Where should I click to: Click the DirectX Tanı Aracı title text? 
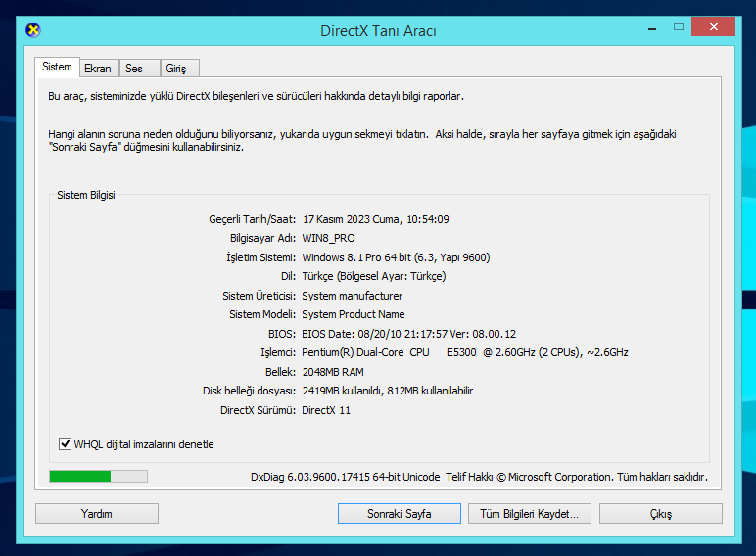[378, 31]
